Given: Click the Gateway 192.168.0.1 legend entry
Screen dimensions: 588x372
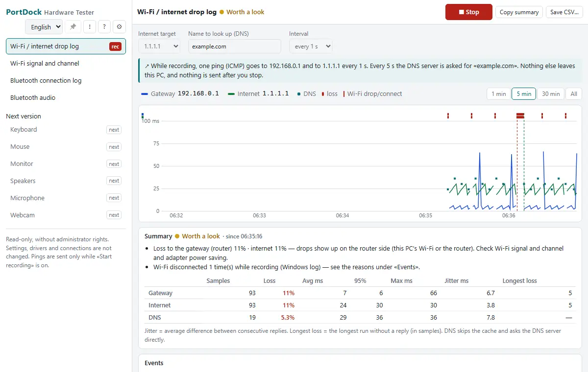Looking at the screenshot, I should 180,93.
